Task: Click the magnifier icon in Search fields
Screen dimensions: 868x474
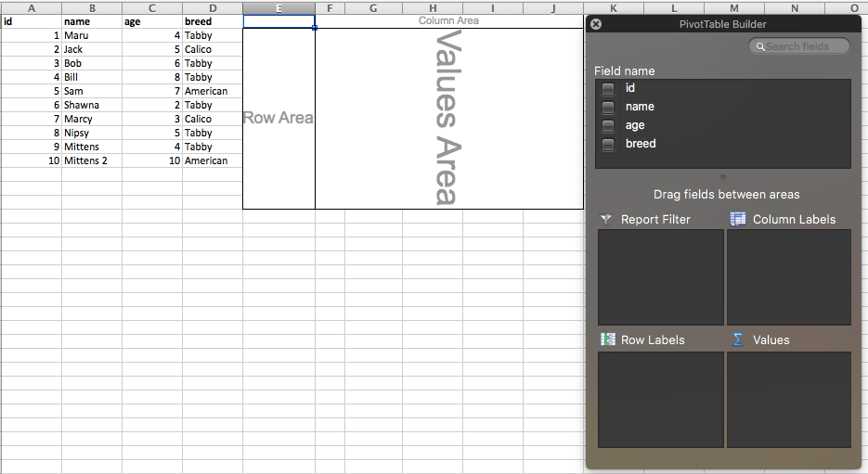Action: tap(760, 47)
